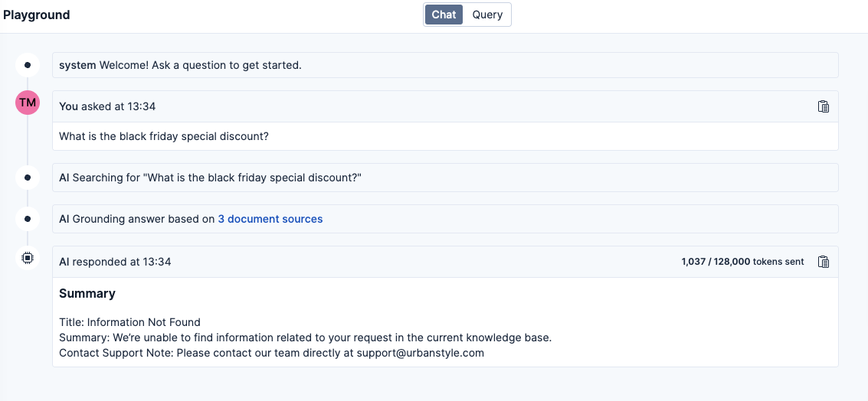Click the TM user avatar

[28, 103]
